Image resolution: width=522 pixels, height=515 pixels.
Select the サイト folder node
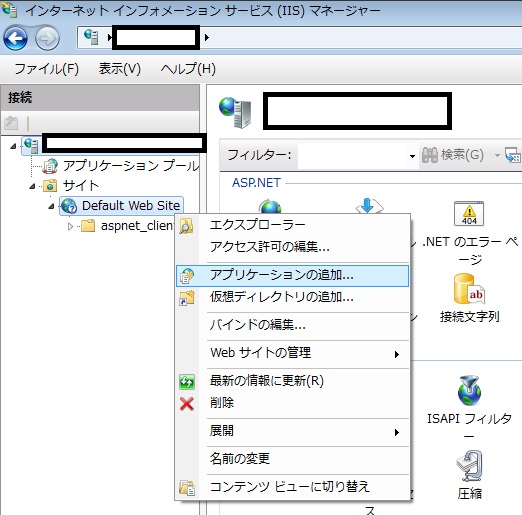click(x=81, y=186)
